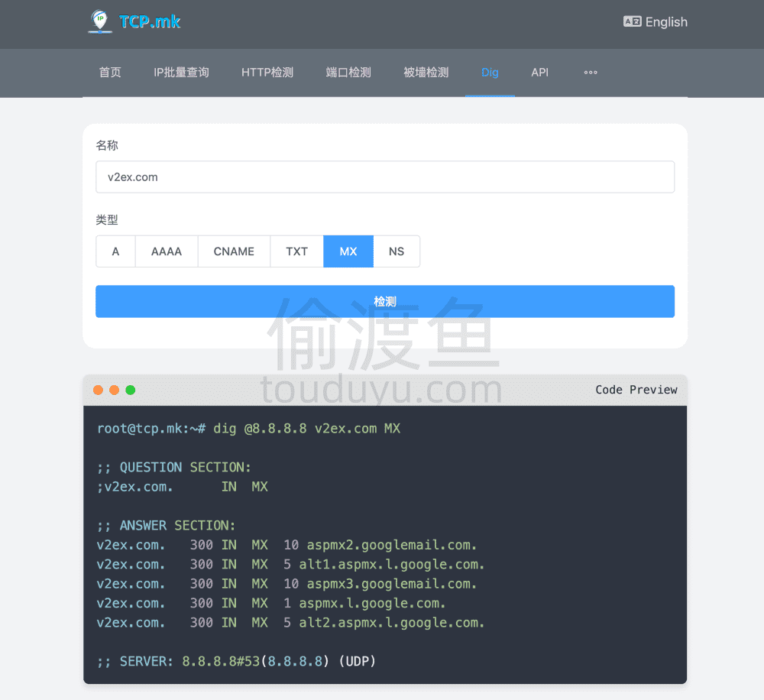Click the SERVER 8.8.8.8#53 line

tap(236, 662)
